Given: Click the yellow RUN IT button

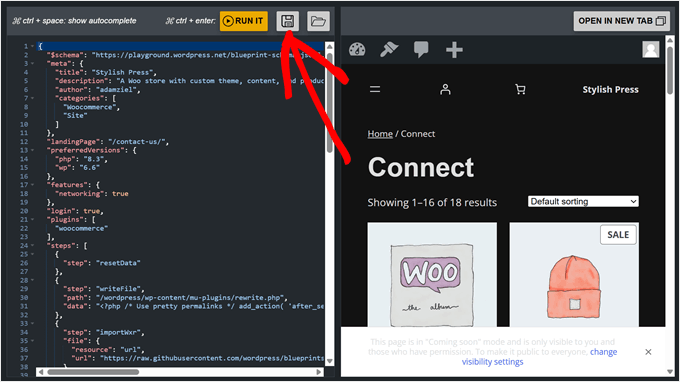Looking at the screenshot, I should point(243,21).
